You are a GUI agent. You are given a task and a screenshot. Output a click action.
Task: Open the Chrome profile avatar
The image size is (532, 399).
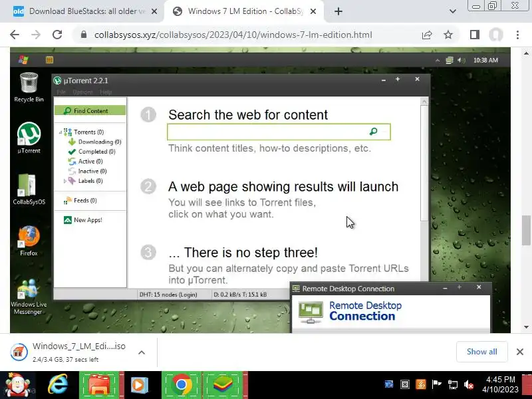pyautogui.click(x=495, y=35)
